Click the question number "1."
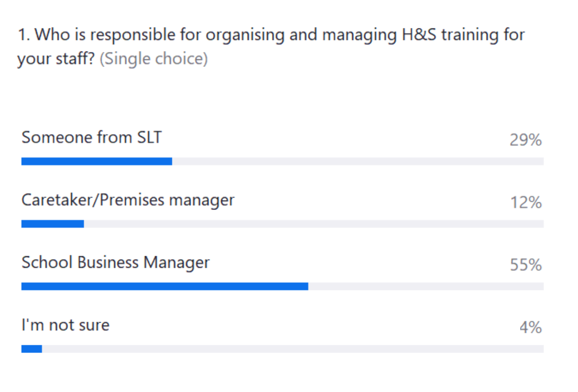 coord(24,35)
